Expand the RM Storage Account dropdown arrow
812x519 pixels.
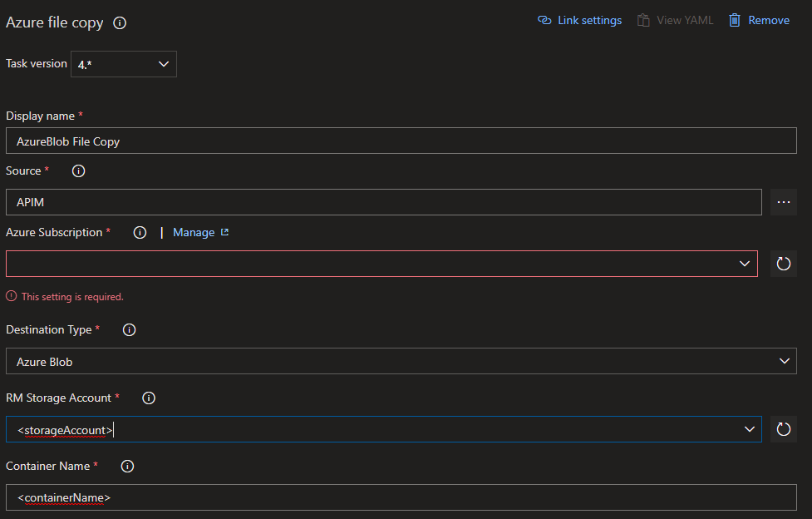(x=749, y=429)
